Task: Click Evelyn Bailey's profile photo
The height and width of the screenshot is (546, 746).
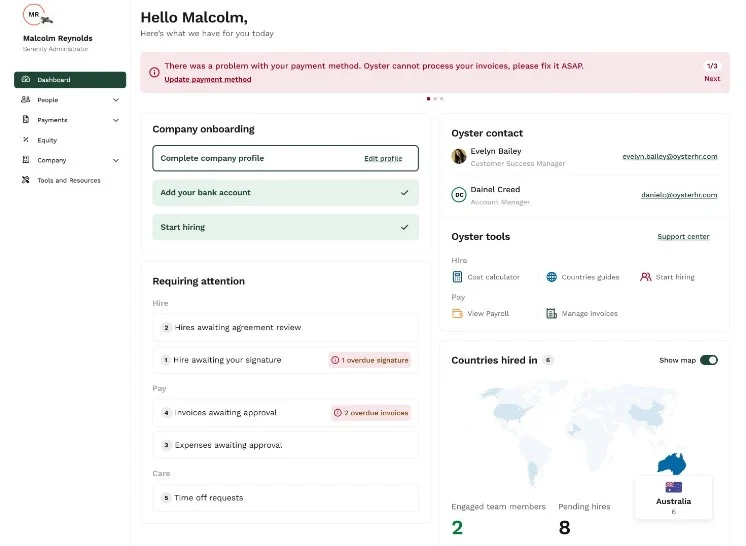Action: click(459, 156)
